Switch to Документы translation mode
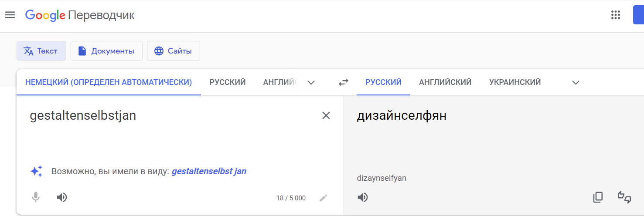The image size is (644, 216). (x=106, y=51)
